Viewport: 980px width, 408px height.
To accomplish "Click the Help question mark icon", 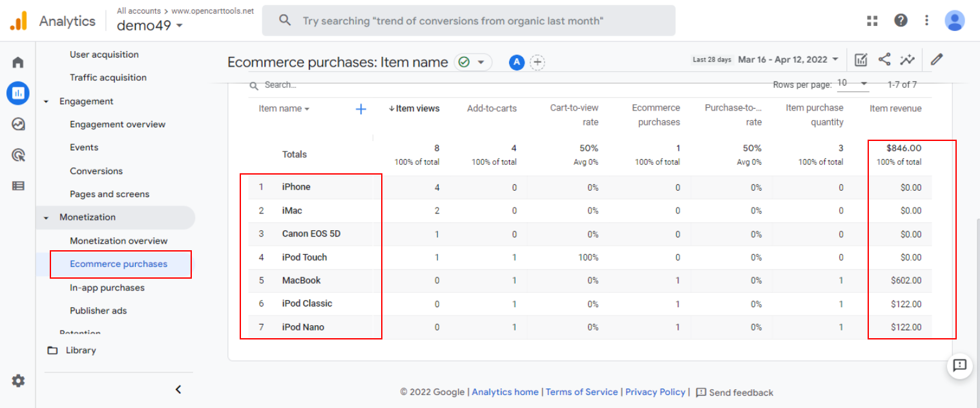I will [901, 21].
